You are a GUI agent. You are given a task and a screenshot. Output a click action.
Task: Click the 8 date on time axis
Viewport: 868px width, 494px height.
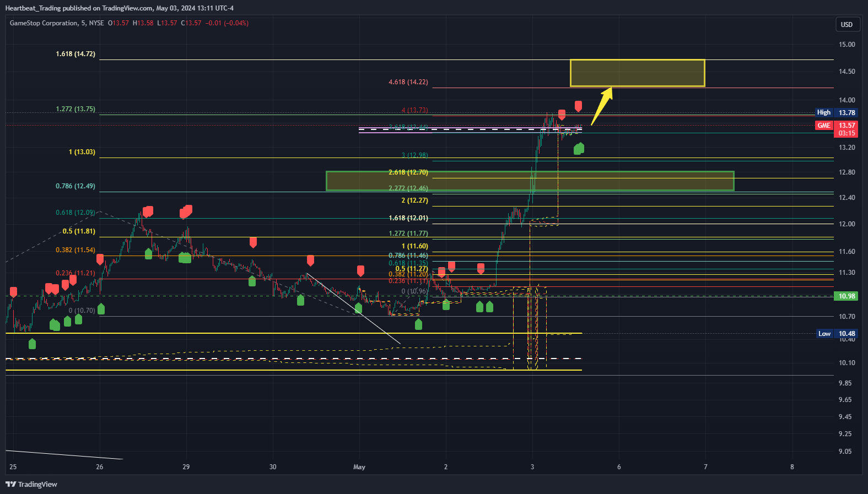click(792, 467)
